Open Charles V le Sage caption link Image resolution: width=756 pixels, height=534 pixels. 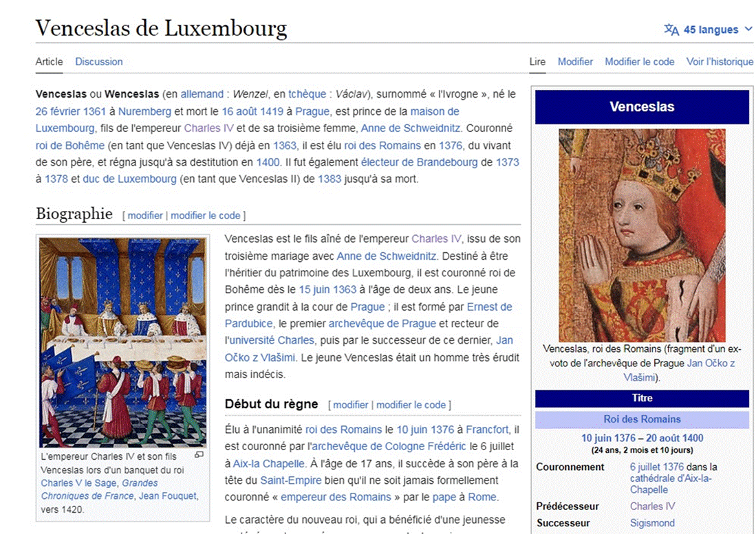click(78, 483)
